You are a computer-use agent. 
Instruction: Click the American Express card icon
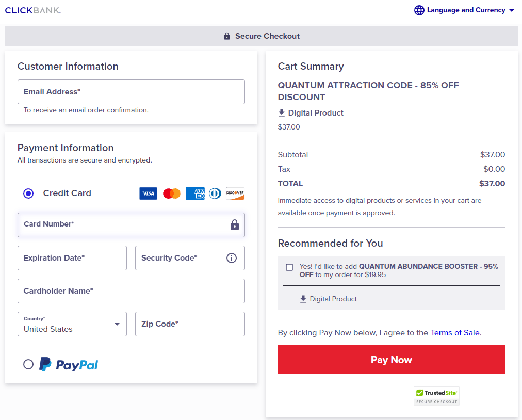pos(195,193)
